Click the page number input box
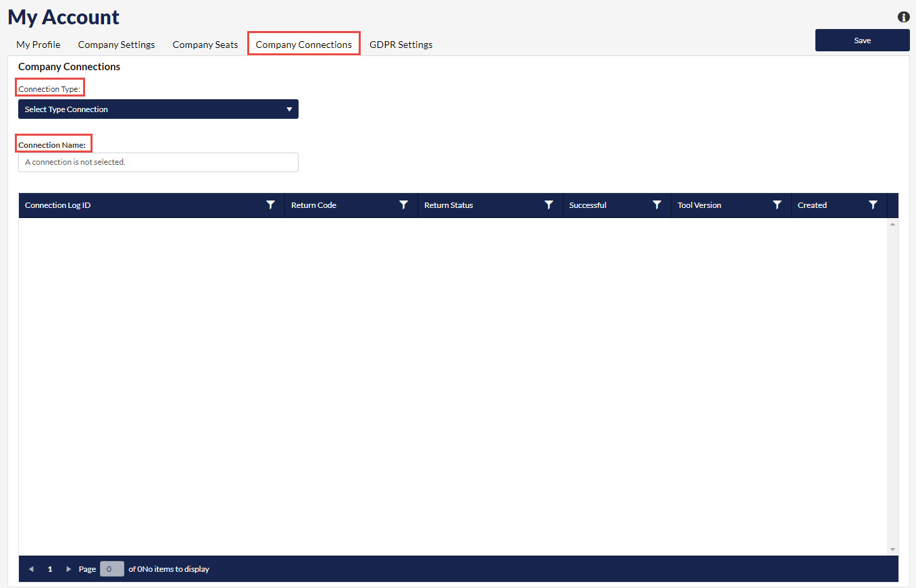Image resolution: width=916 pixels, height=588 pixels. pos(111,569)
